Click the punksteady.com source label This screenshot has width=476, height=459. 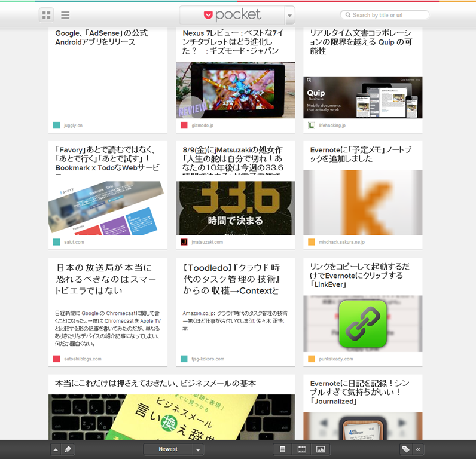(335, 359)
